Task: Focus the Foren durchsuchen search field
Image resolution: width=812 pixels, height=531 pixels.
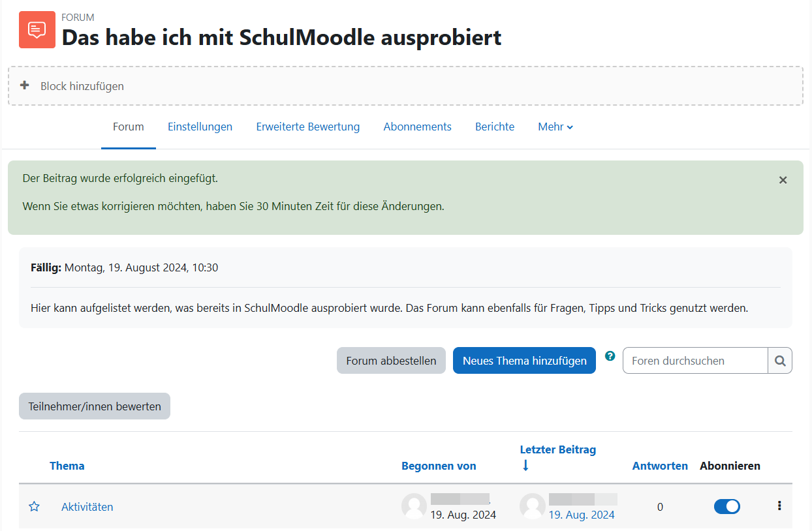Action: [696, 360]
